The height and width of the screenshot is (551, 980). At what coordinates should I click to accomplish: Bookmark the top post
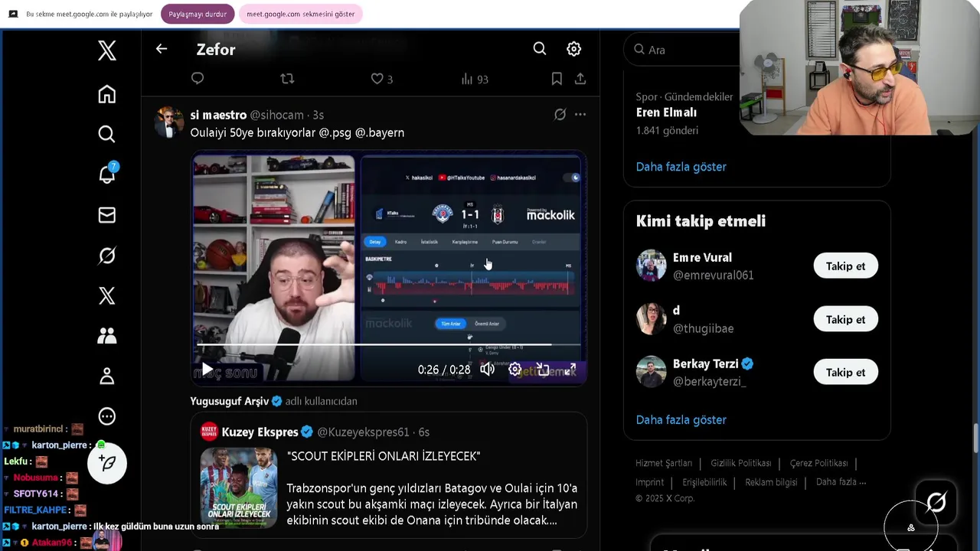[557, 78]
